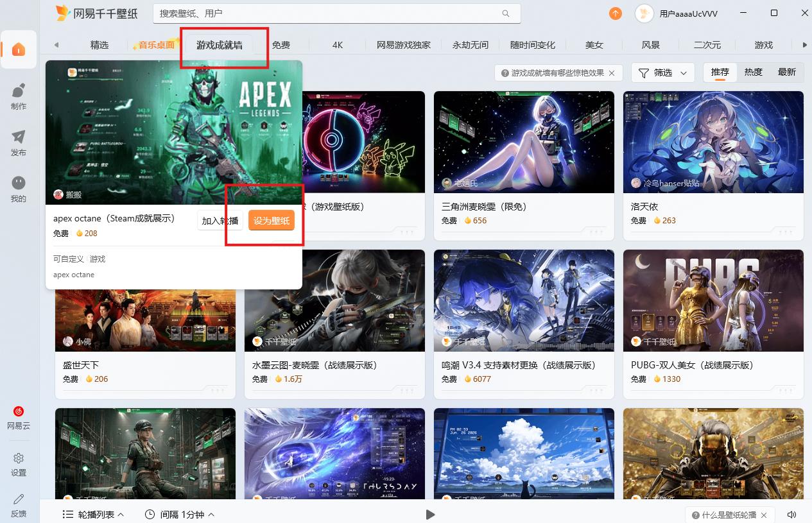Image resolution: width=812 pixels, height=523 pixels.
Task: Open 网易云 from the sidebar
Action: click(x=19, y=417)
